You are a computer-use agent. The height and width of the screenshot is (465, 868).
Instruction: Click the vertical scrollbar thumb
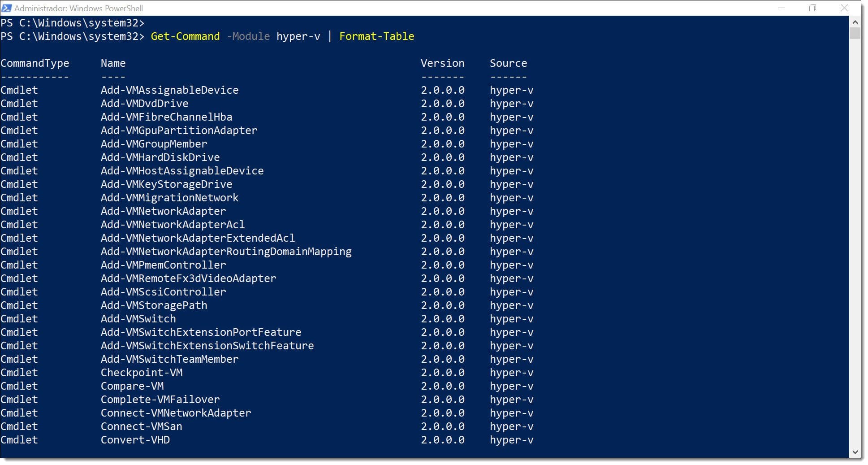[x=855, y=34]
